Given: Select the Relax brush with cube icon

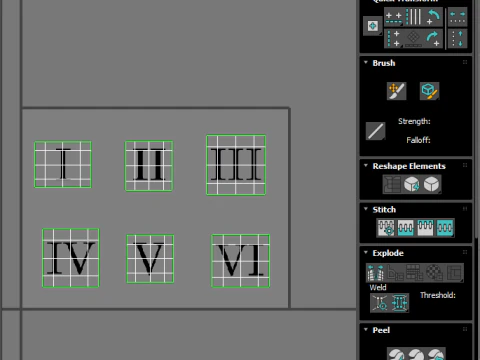Looking at the screenshot, I should [429, 91].
